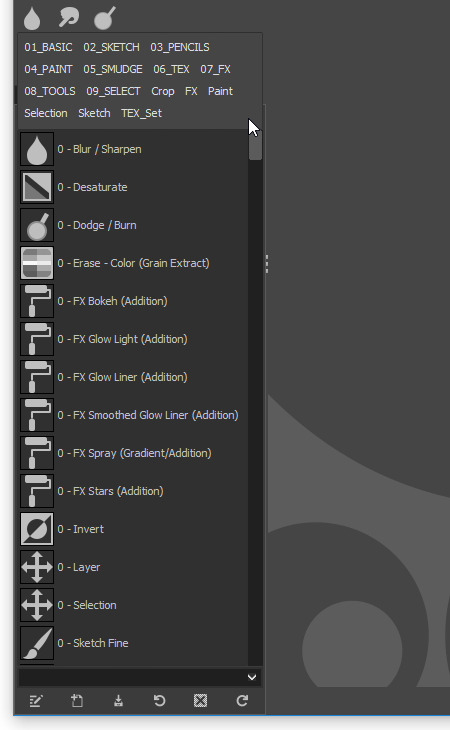Click the presets list scrollbar handle
450x730 pixels.
coord(255,145)
